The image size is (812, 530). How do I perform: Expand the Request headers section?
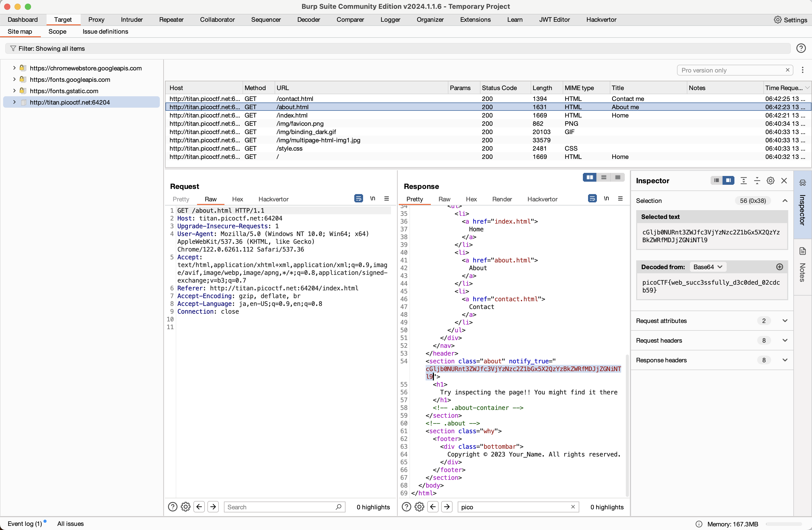[x=785, y=341]
